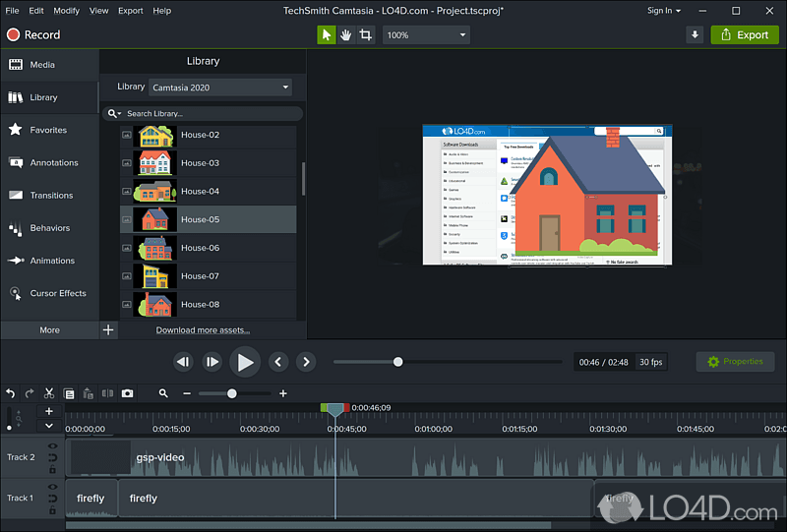Click next frame step-forward button
Screen dimensions: 787x532
click(x=212, y=362)
